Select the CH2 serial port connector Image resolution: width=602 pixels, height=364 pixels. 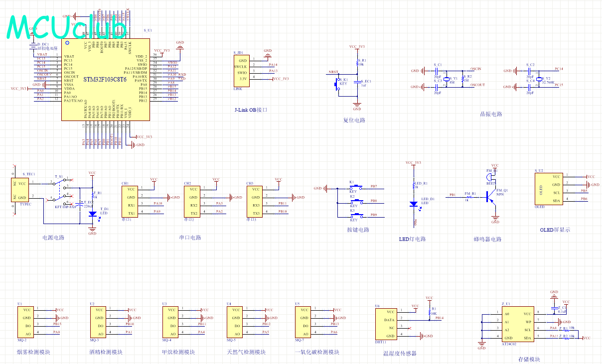click(x=193, y=201)
